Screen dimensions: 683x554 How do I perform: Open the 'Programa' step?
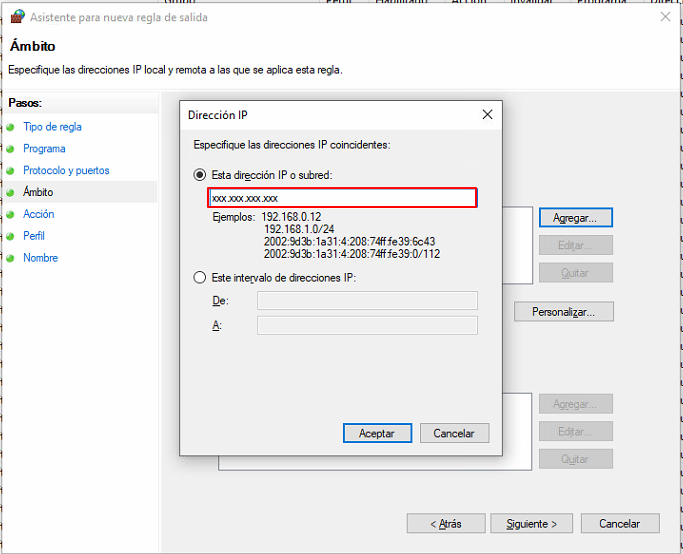coord(44,149)
